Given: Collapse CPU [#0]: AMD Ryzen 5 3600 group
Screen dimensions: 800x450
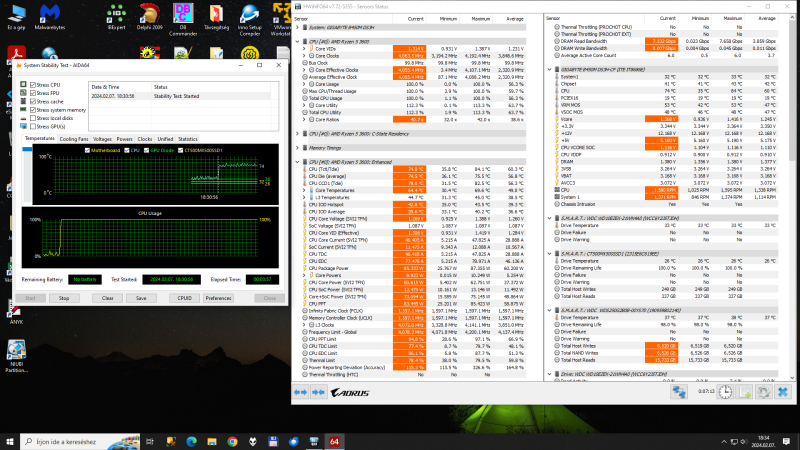Looking at the screenshot, I should point(297,42).
